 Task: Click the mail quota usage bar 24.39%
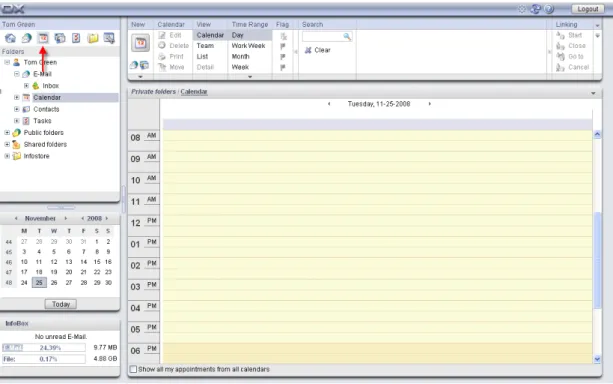pyautogui.click(x=44, y=347)
